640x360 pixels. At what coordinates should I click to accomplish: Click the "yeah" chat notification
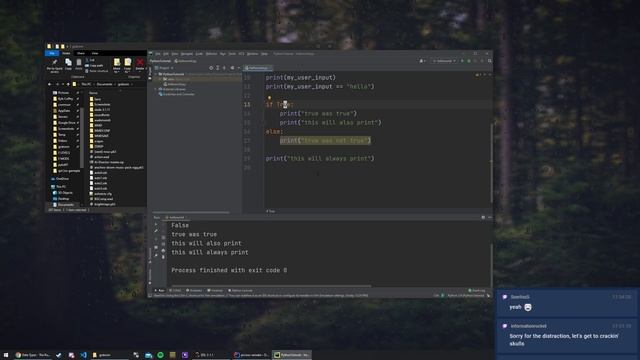(x=567, y=303)
